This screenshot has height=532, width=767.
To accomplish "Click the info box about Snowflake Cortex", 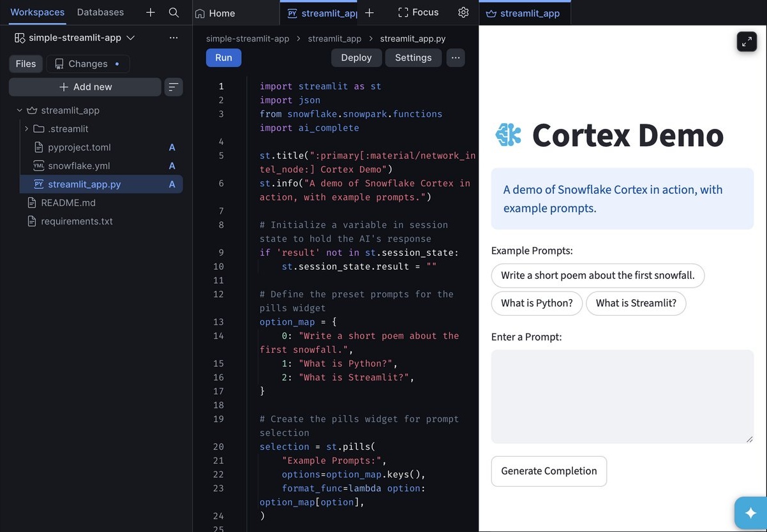I will [622, 198].
